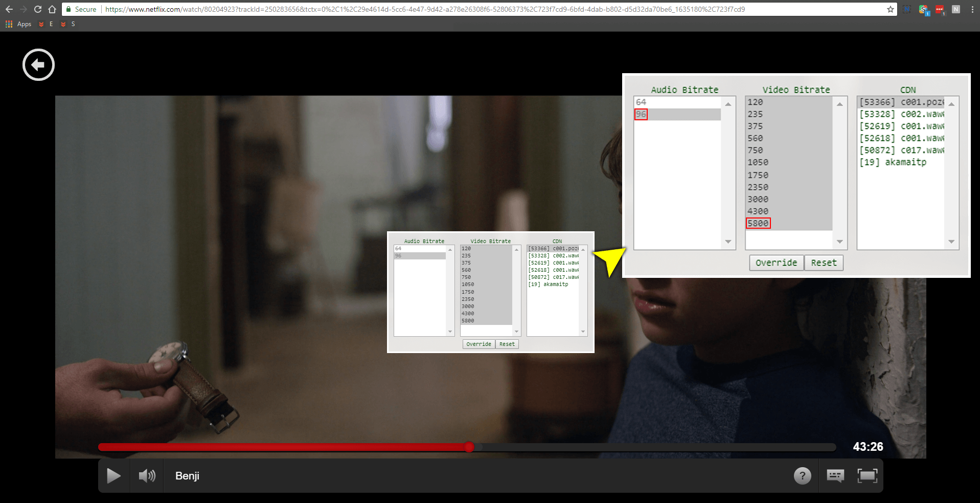980x503 pixels.
Task: Enter fullscreen with the player icon
Action: pyautogui.click(x=868, y=476)
